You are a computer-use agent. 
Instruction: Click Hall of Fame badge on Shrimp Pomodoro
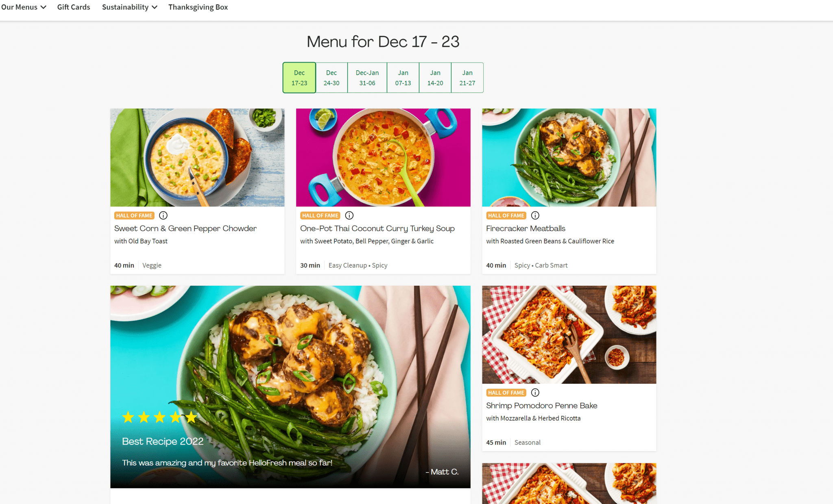point(506,393)
